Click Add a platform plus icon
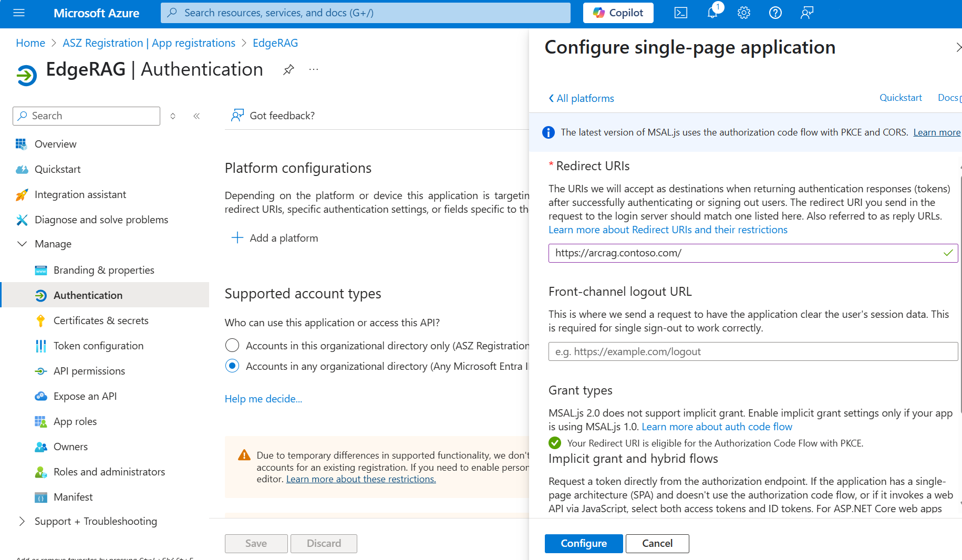The width and height of the screenshot is (962, 560). point(237,238)
